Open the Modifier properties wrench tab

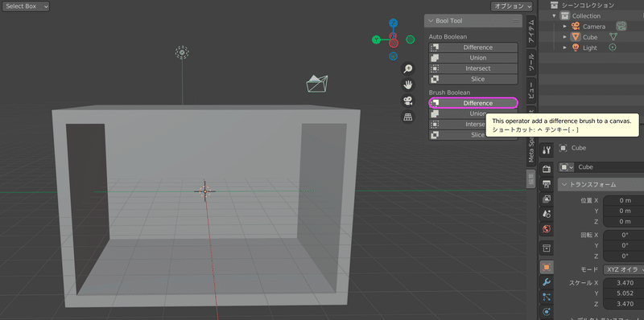click(x=547, y=282)
